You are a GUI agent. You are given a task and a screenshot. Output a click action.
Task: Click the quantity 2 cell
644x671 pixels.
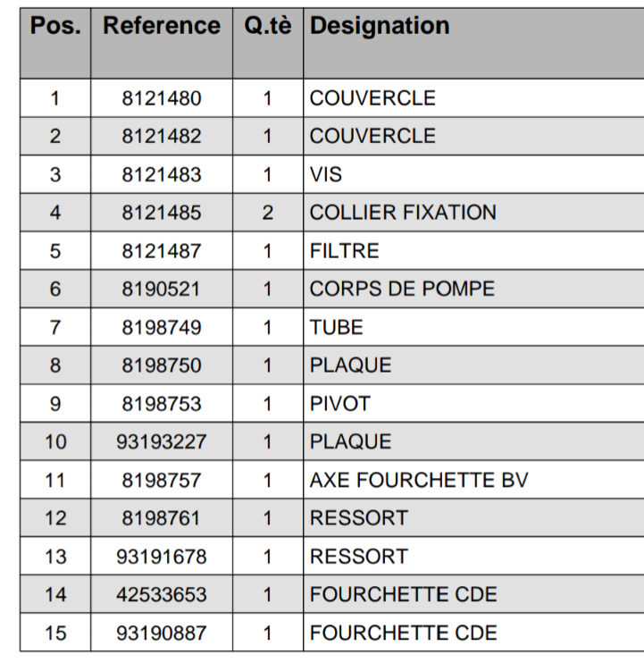click(x=268, y=213)
